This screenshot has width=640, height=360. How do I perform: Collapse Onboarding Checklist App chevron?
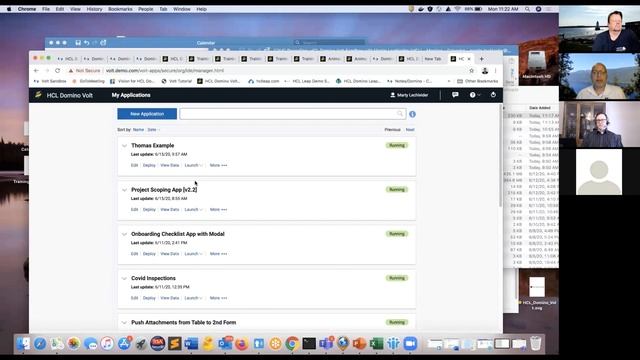[124, 234]
